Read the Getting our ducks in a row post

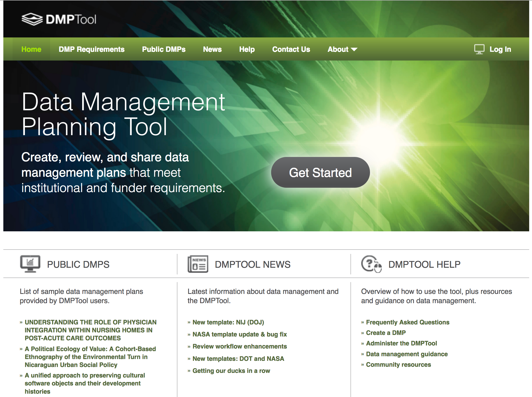(231, 371)
